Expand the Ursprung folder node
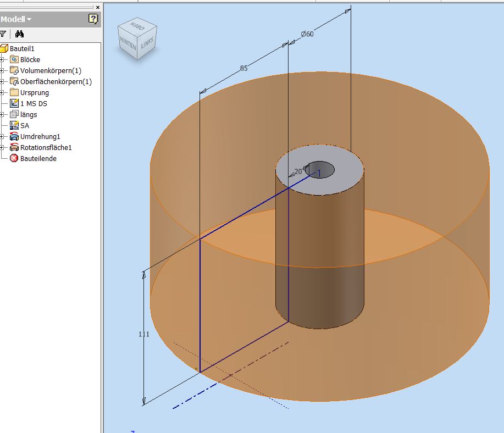 pyautogui.click(x=3, y=92)
